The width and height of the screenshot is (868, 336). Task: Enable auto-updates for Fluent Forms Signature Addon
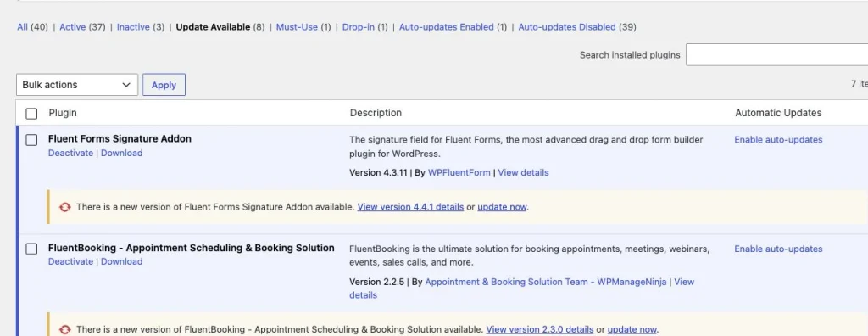point(778,140)
